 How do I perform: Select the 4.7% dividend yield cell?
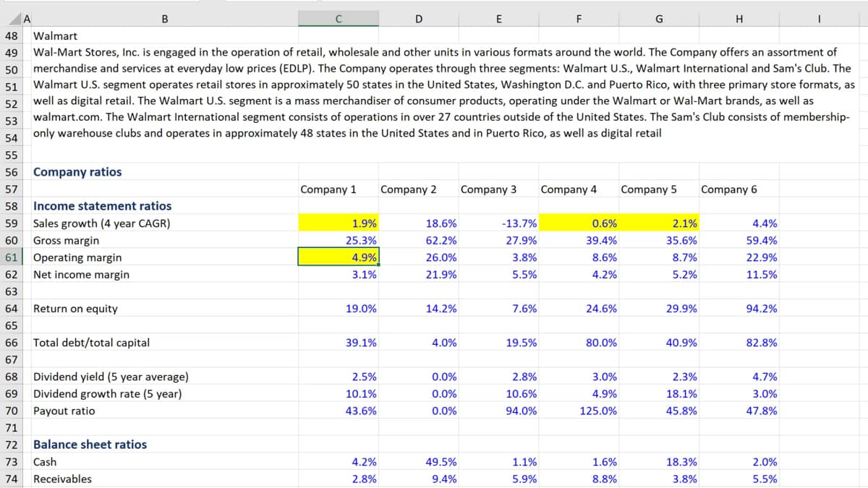(x=739, y=377)
